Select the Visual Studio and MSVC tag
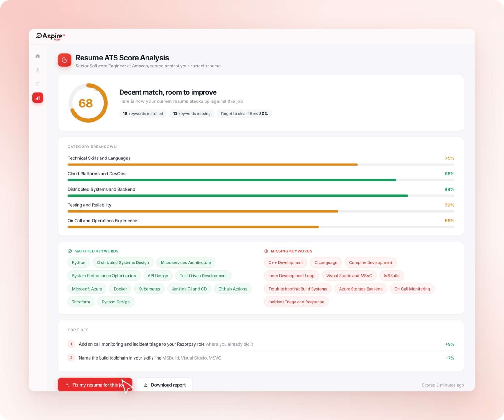This screenshot has width=504, height=420. tap(349, 276)
